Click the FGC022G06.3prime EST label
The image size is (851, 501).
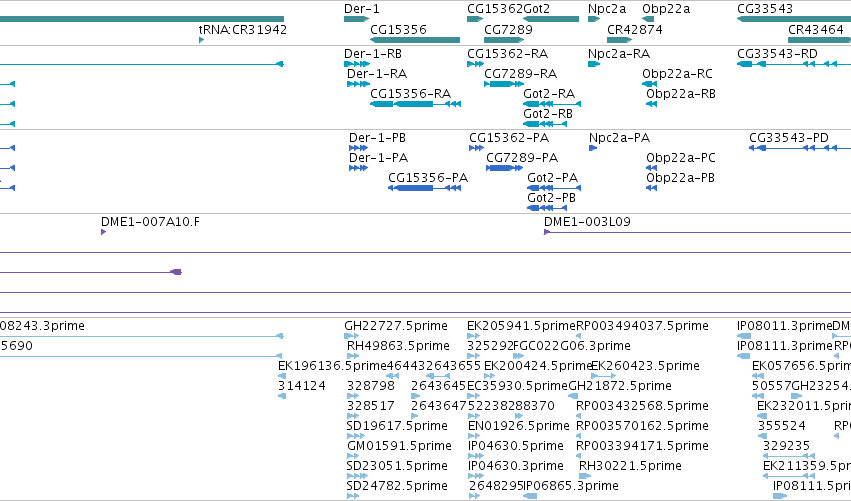point(571,346)
